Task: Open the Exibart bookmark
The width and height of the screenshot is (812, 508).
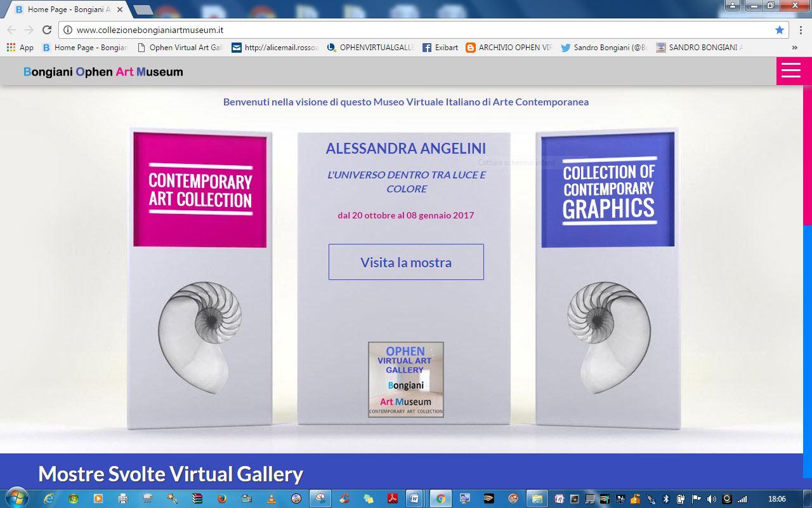Action: point(440,47)
